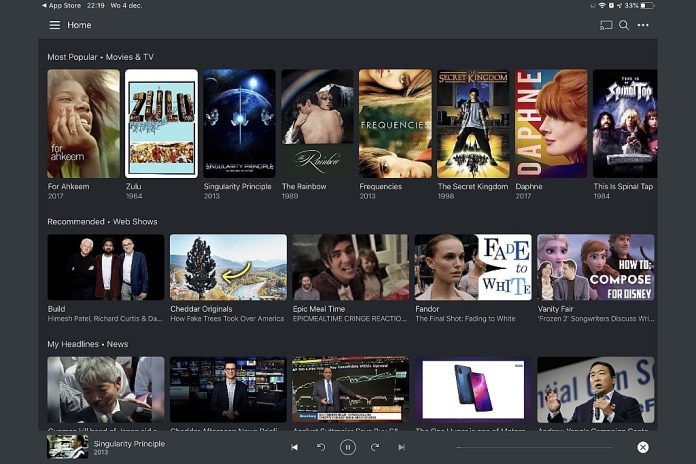Skip to next item in player bar
The width and height of the screenshot is (696, 464).
pyautogui.click(x=401, y=447)
